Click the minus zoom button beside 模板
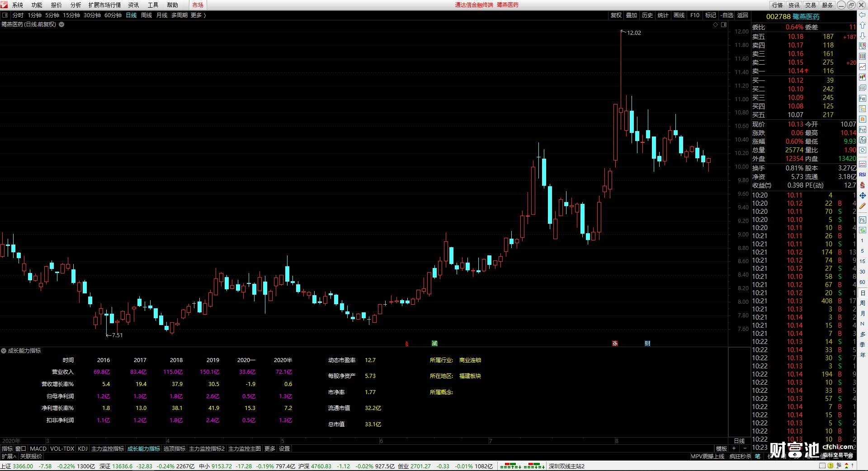The width and height of the screenshot is (868, 471). tap(745, 449)
